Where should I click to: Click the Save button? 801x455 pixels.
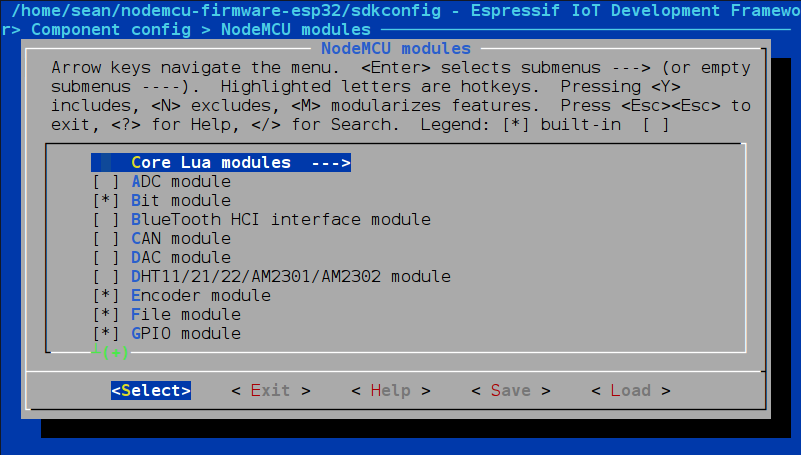[511, 391]
